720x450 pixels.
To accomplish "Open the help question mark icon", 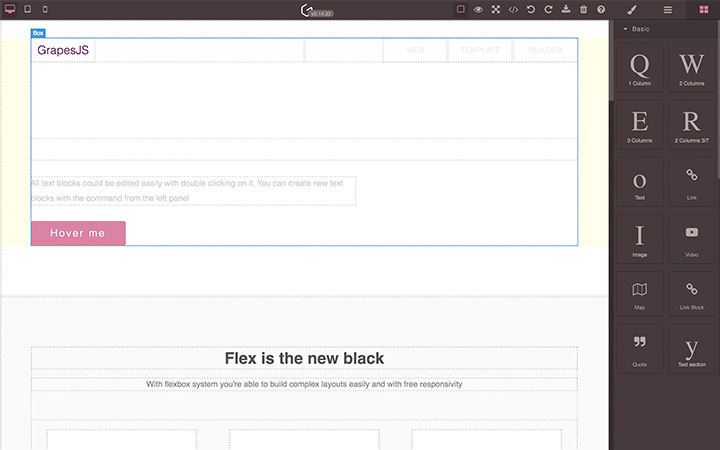I will [x=600, y=9].
